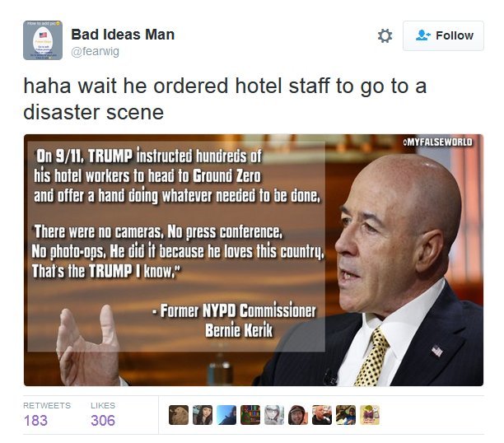This screenshot has height=443, width=504.
Task: Open the @fearwig handle link
Action: (x=96, y=51)
